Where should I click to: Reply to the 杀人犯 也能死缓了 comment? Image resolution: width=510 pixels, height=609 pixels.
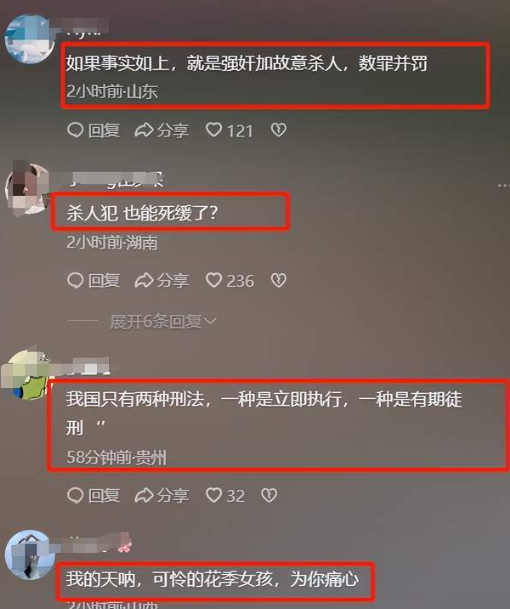coord(93,281)
